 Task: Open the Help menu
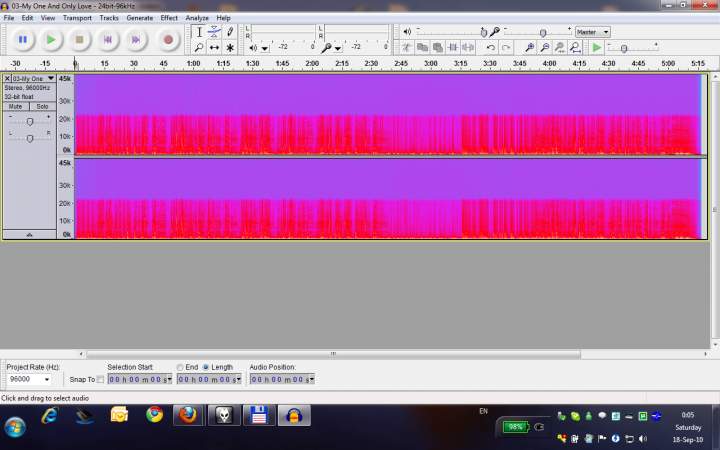(x=223, y=18)
